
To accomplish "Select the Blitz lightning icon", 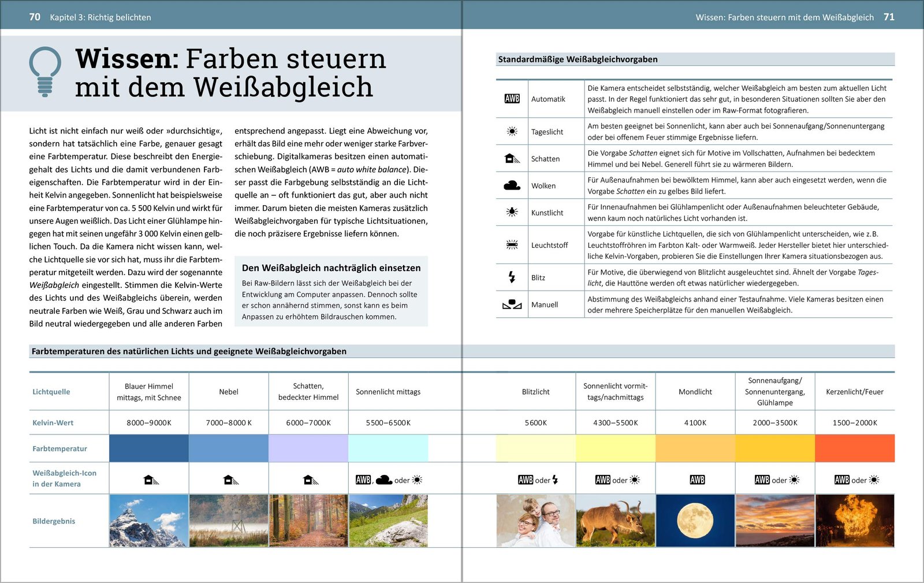I will pos(511,276).
